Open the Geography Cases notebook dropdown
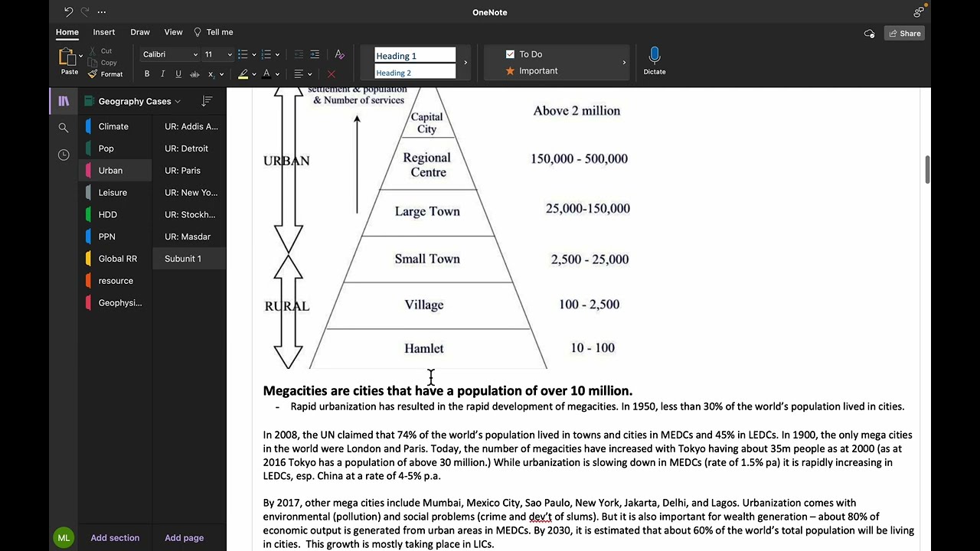This screenshot has height=551, width=980. coord(134,101)
